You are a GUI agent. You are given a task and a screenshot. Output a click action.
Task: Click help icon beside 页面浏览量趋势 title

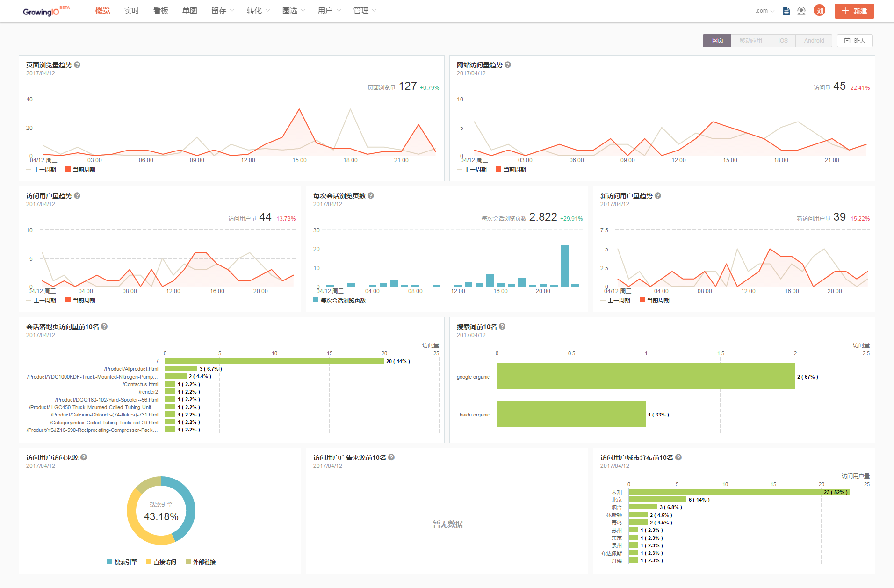tap(77, 65)
